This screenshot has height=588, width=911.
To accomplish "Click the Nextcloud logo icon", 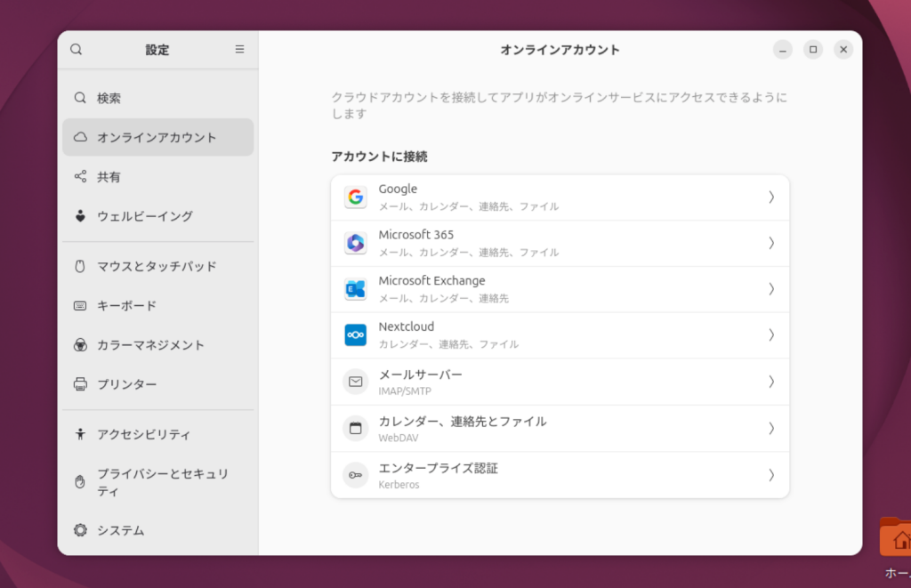I will click(x=356, y=335).
